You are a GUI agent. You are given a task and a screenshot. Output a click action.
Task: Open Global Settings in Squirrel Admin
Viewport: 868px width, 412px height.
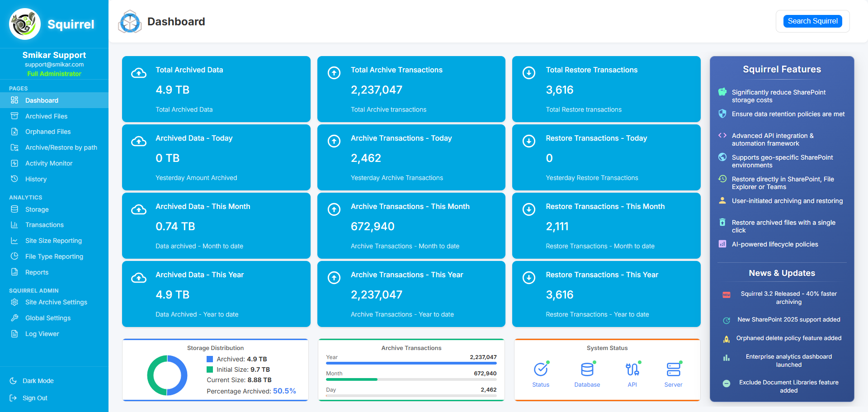tap(48, 318)
